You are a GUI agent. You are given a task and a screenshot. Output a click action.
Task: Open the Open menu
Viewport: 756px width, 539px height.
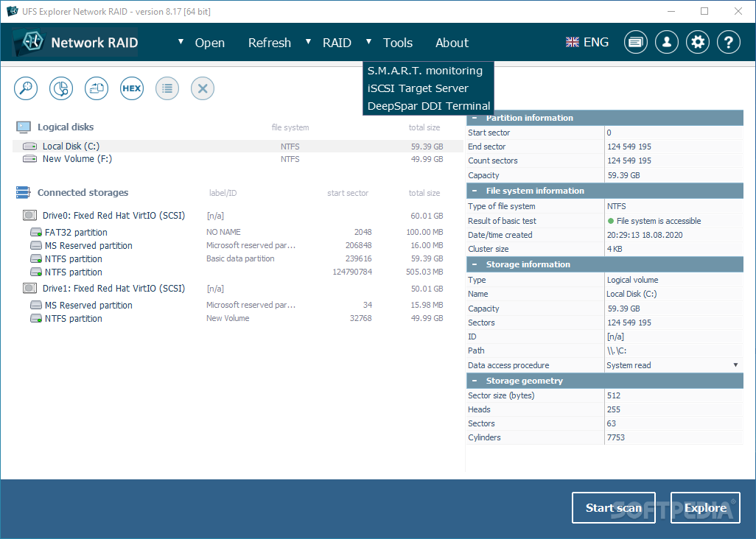(x=210, y=43)
